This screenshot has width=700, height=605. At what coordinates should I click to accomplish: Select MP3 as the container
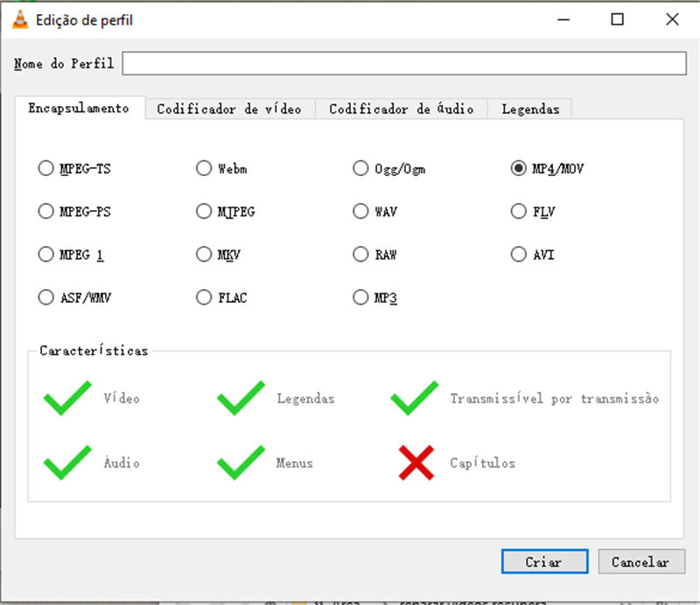pyautogui.click(x=360, y=297)
